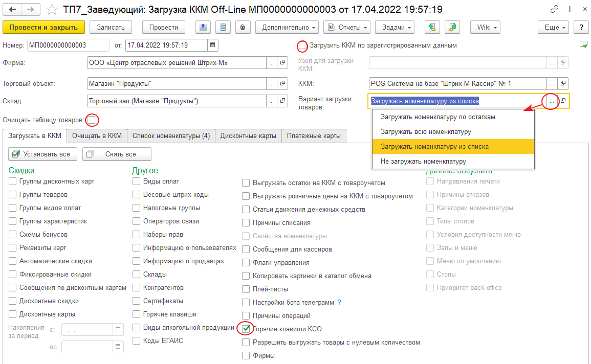Copy the document link via chain icon
The width and height of the screenshot is (591, 364).
(x=555, y=9)
